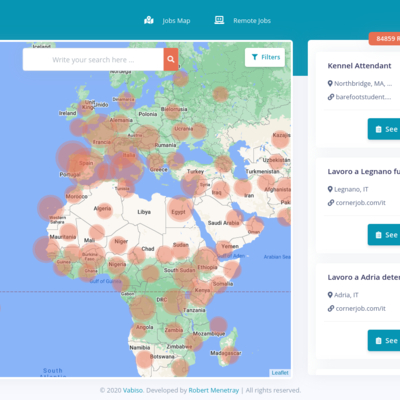Click the Remote Jobs laptop icon

pos(219,20)
